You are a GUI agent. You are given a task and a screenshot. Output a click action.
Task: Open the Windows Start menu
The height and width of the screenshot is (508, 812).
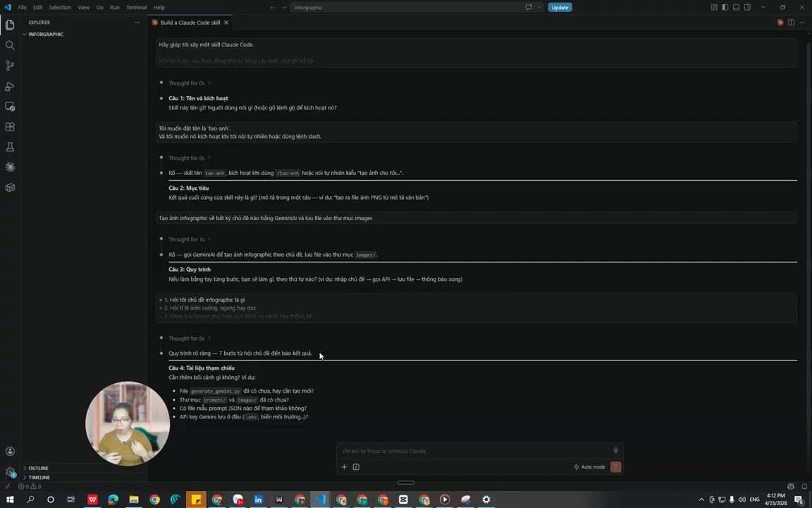point(9,500)
